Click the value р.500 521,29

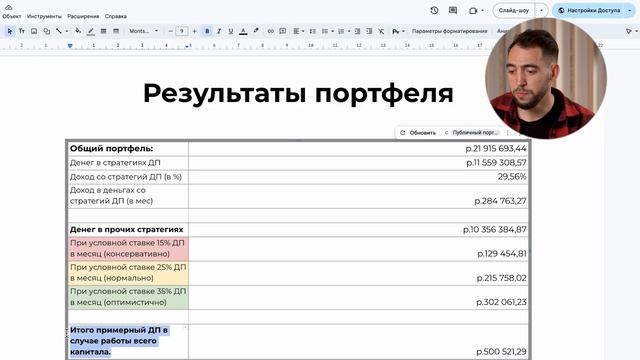[x=501, y=351]
